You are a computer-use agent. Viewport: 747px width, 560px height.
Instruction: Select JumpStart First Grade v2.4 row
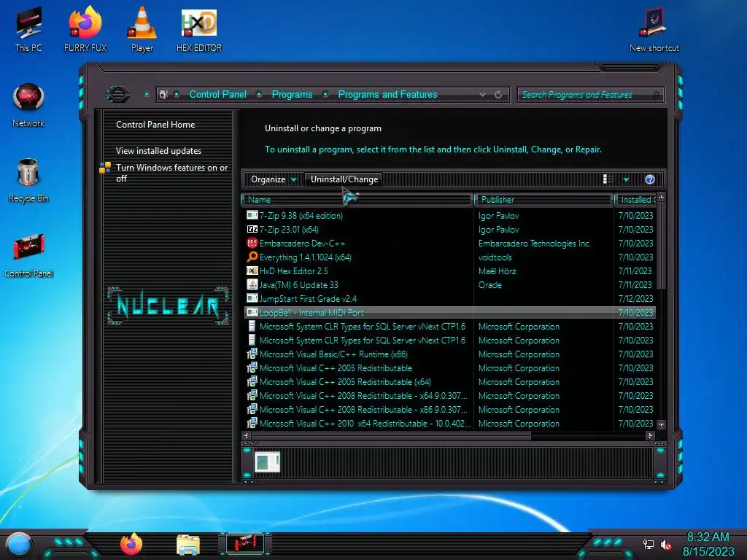449,299
